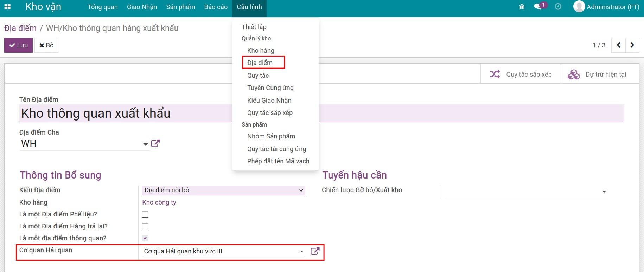Go to the next record arrow

coord(632,45)
